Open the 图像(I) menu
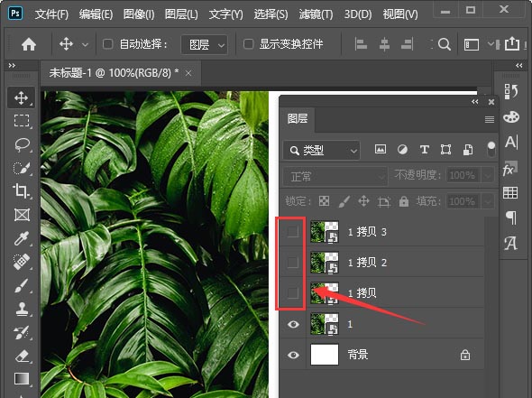Image resolution: width=532 pixels, height=398 pixels. [x=139, y=14]
